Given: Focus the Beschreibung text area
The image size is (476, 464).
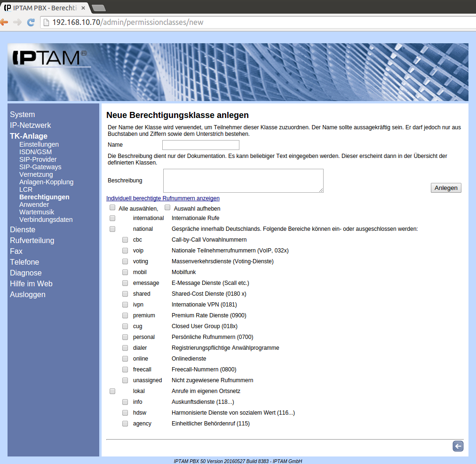Looking at the screenshot, I should [243, 181].
